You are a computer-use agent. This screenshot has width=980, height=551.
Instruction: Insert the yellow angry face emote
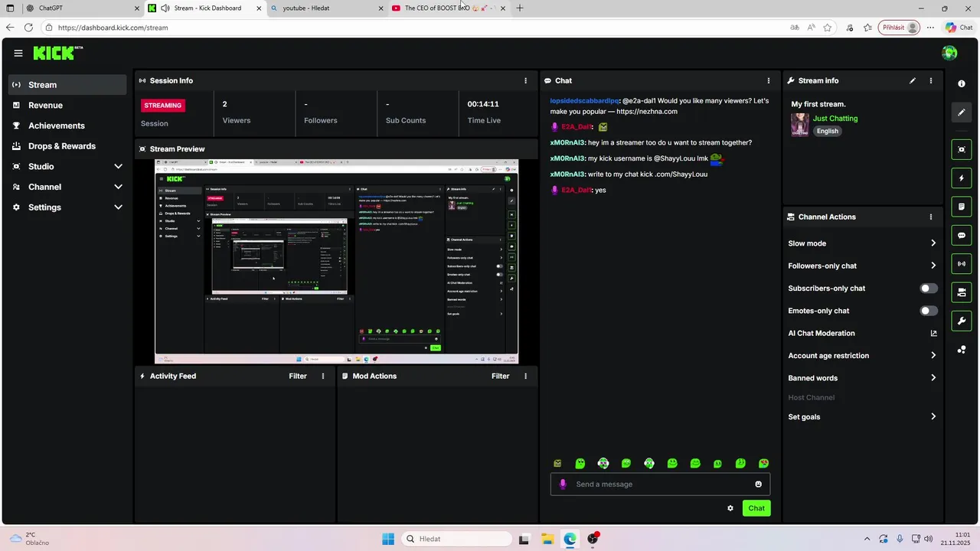click(557, 463)
